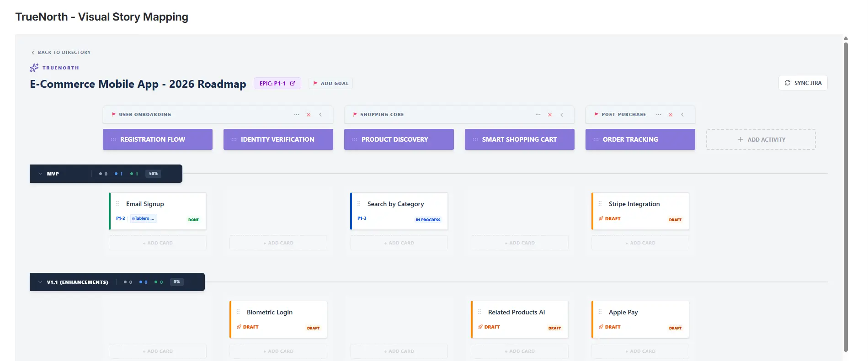Screen dimensions: 868x361
Task: Click the MVP 50% progress badge
Action: (x=153, y=174)
